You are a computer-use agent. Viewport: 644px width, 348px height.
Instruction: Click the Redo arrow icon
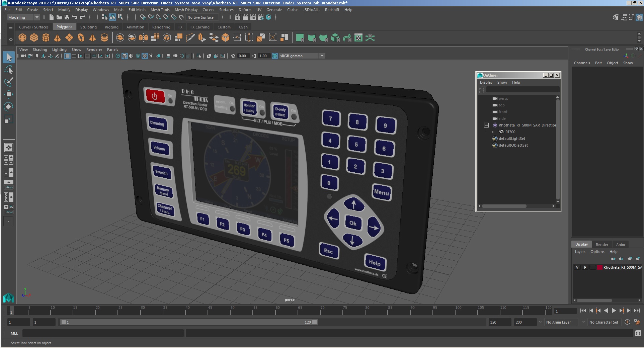tap(82, 17)
